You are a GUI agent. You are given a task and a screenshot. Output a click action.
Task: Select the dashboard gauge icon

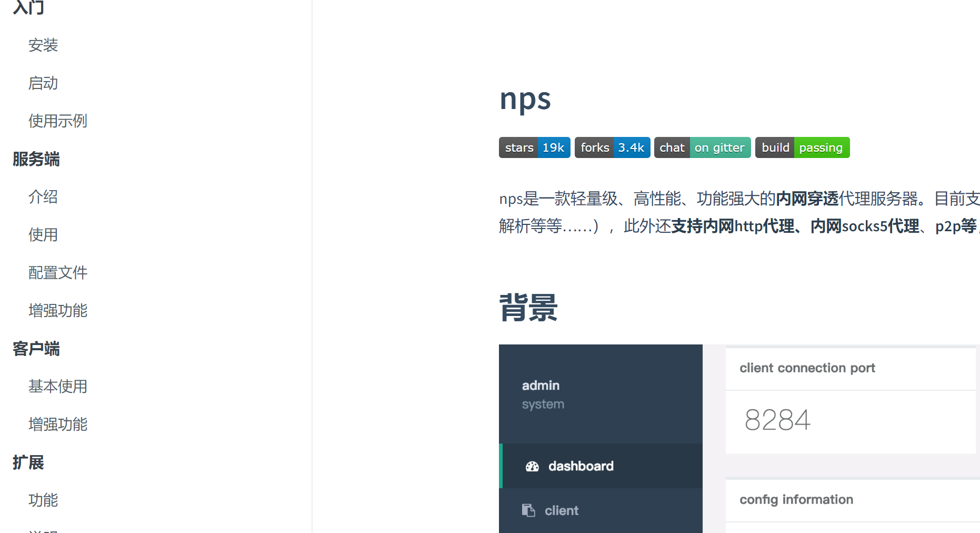[x=532, y=466]
